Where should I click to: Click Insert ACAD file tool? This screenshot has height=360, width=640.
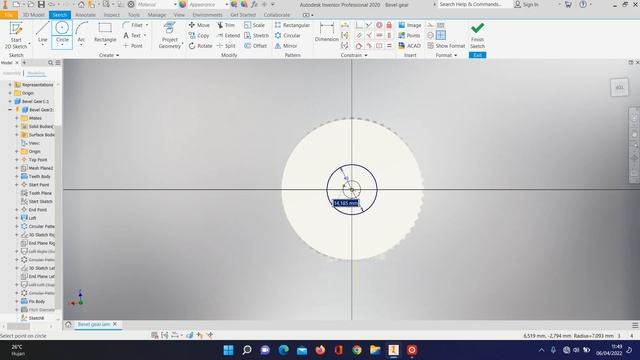[409, 46]
